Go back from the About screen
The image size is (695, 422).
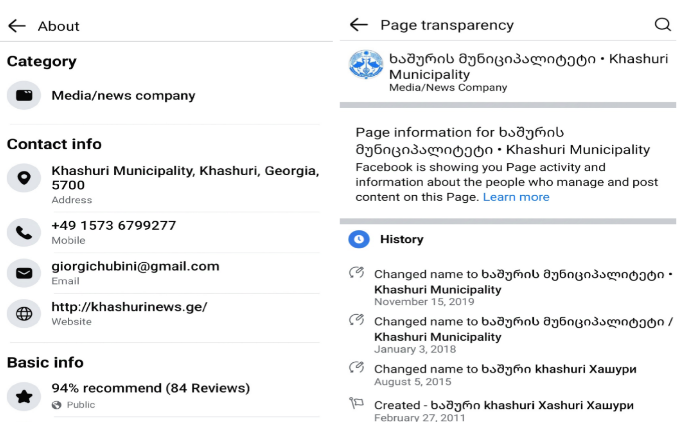[16, 26]
